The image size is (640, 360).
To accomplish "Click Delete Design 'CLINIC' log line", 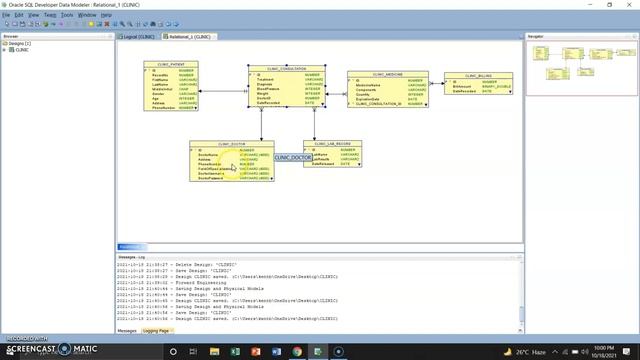I will [177, 264].
